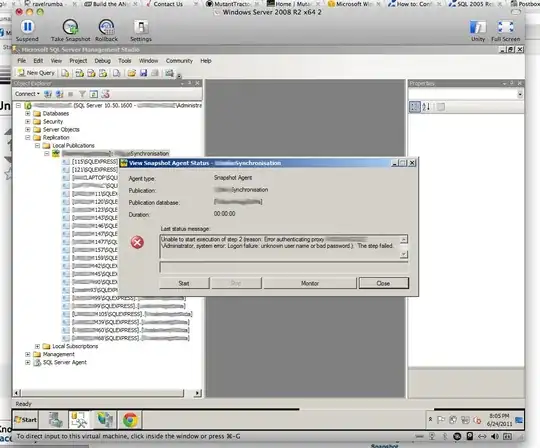Expand the Security node
540x448 pixels.
pyautogui.click(x=28, y=121)
